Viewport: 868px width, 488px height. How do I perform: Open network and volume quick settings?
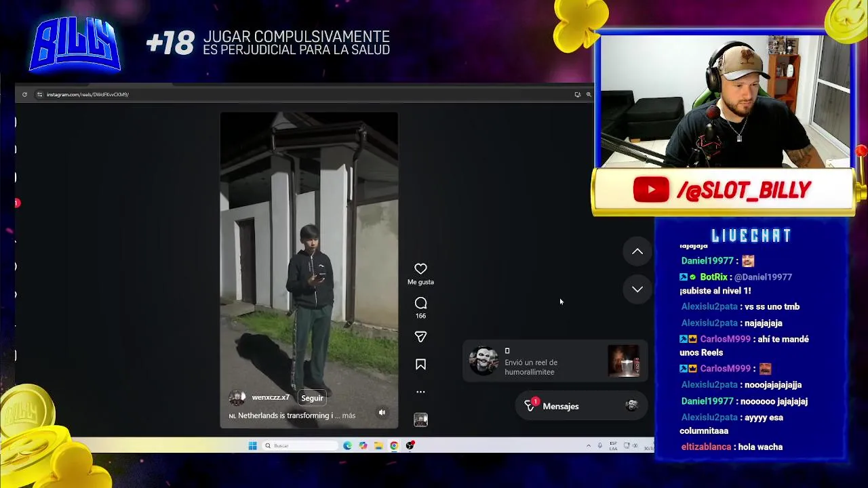(x=631, y=445)
